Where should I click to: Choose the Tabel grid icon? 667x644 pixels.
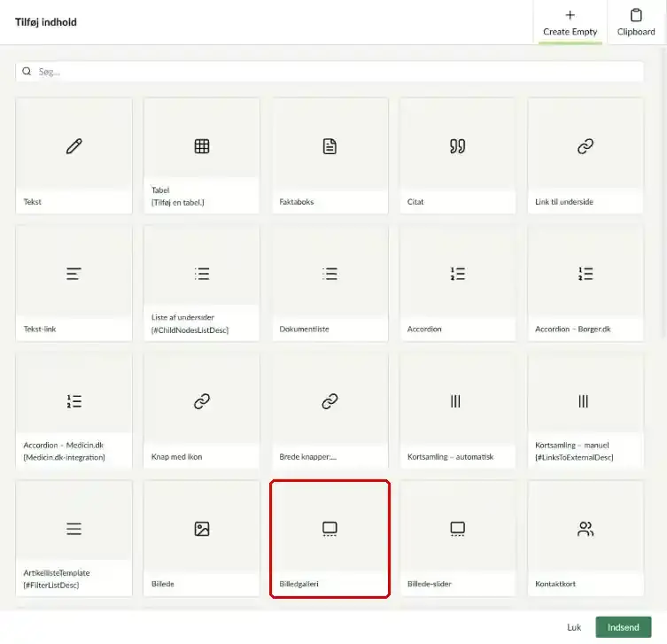click(x=202, y=146)
